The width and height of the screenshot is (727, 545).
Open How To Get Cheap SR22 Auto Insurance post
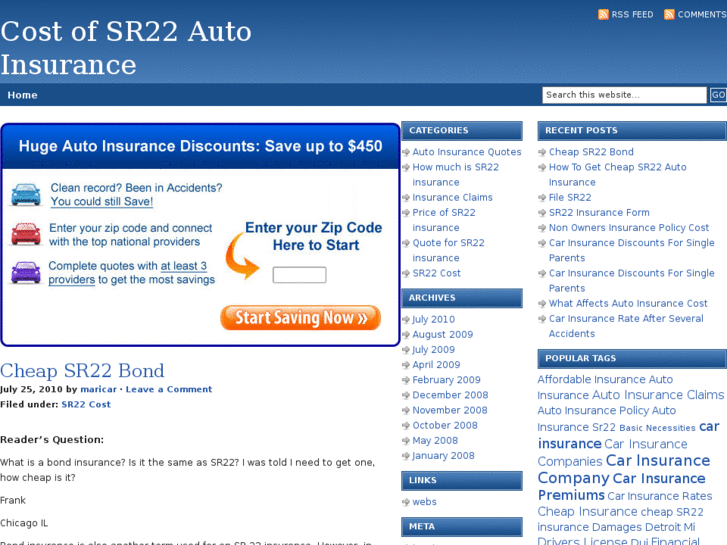point(618,174)
